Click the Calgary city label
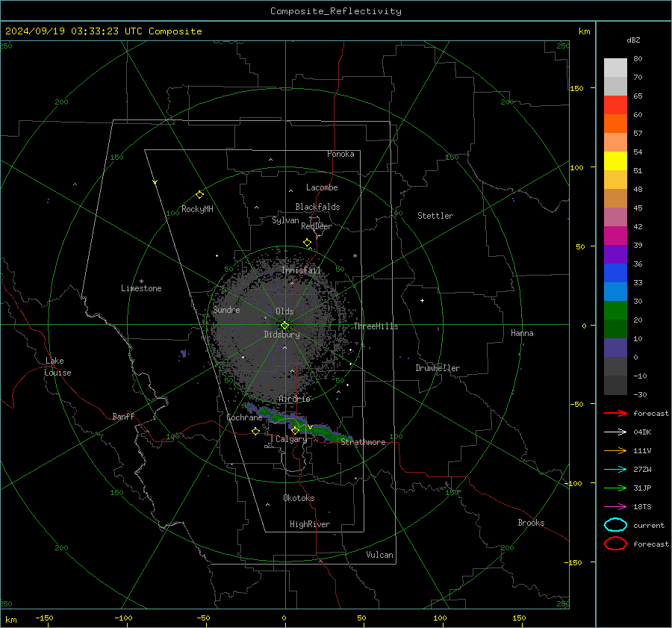672x628 pixels. point(291,439)
